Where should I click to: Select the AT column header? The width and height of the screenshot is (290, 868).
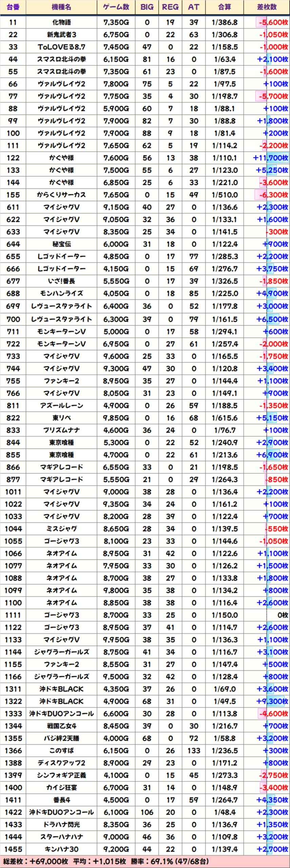pos(194,7)
